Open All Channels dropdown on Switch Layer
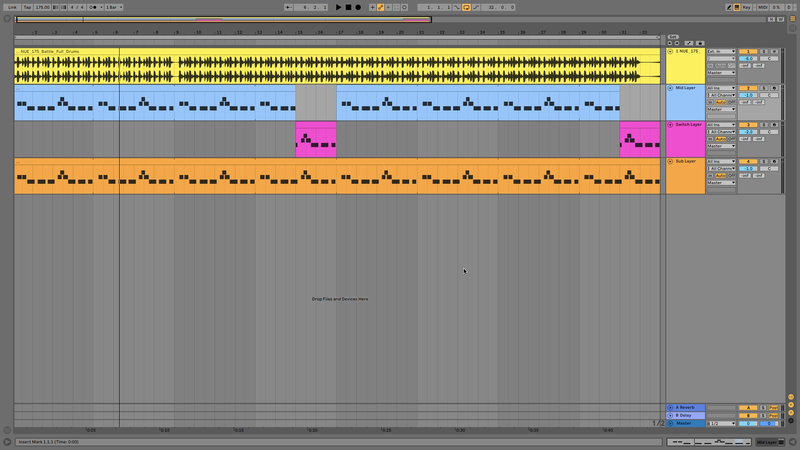Screen dimensions: 800x450 [x=721, y=132]
